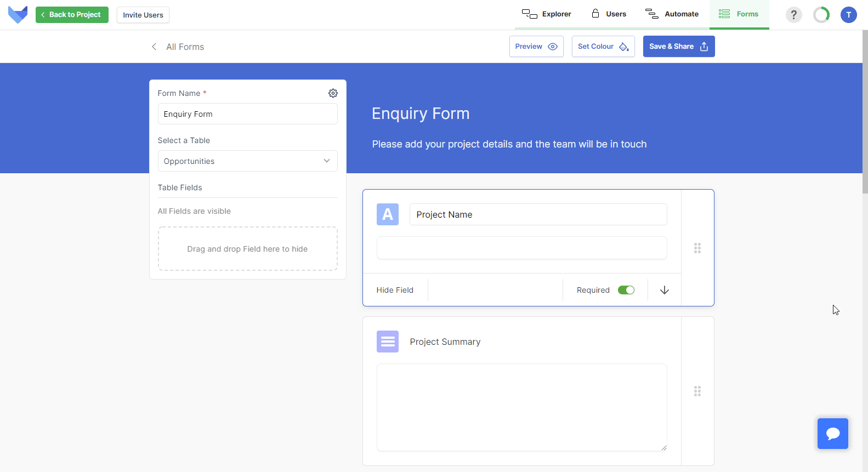Switch to the Explorer tab
868x472 pixels.
(x=546, y=14)
